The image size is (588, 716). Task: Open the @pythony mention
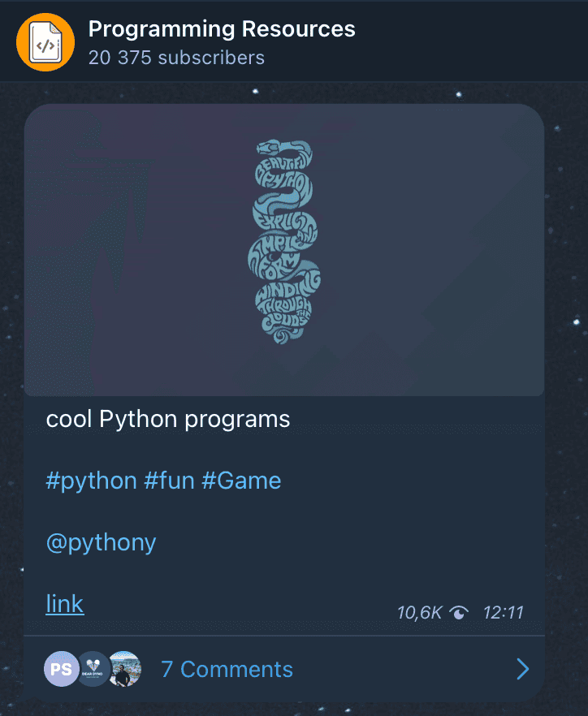click(x=101, y=542)
